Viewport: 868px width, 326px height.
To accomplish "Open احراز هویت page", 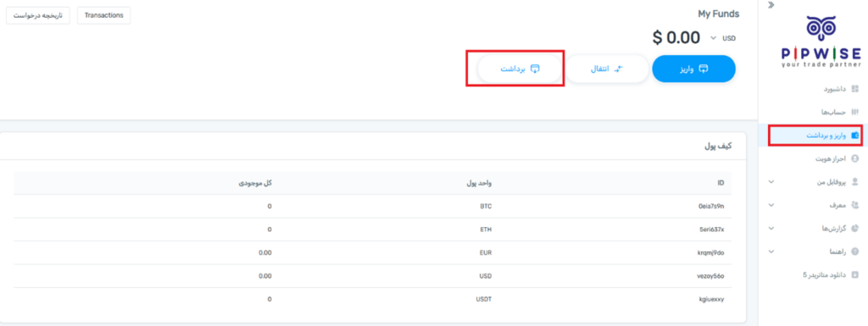I will coord(831,158).
